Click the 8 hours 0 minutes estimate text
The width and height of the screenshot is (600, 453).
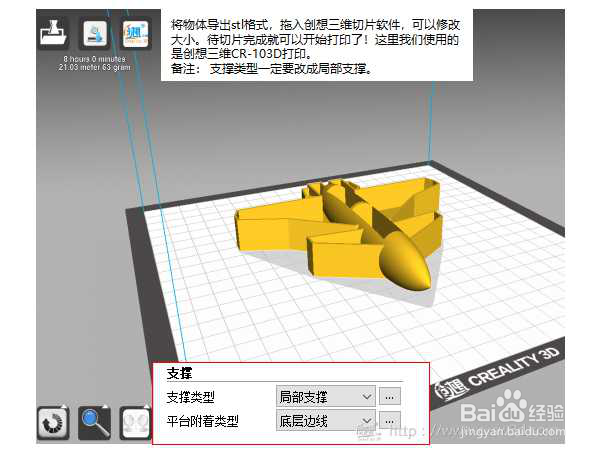click(95, 59)
